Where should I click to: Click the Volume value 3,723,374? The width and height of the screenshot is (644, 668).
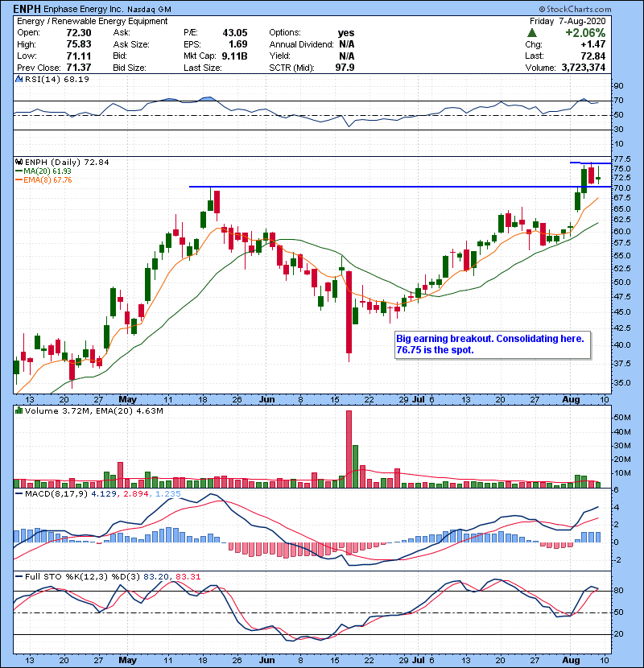point(584,68)
